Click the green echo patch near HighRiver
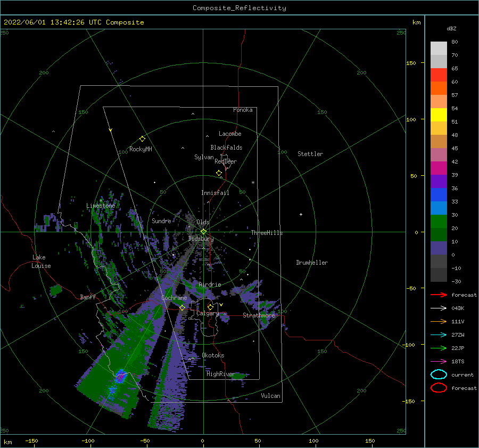Screen dimensions: 479x448 click(239, 376)
